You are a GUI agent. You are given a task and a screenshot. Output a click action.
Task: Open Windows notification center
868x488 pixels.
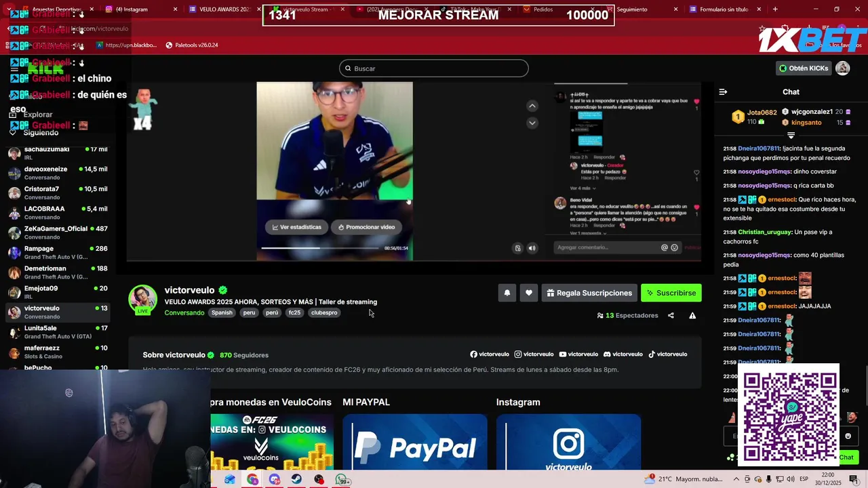(x=853, y=479)
